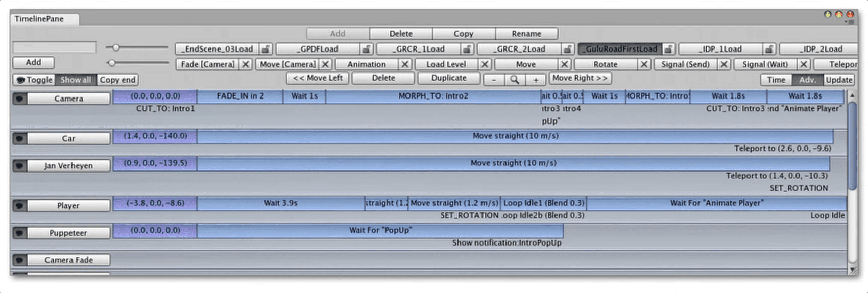868x293 pixels.
Task: Click the Rotate action button
Action: 606,64
